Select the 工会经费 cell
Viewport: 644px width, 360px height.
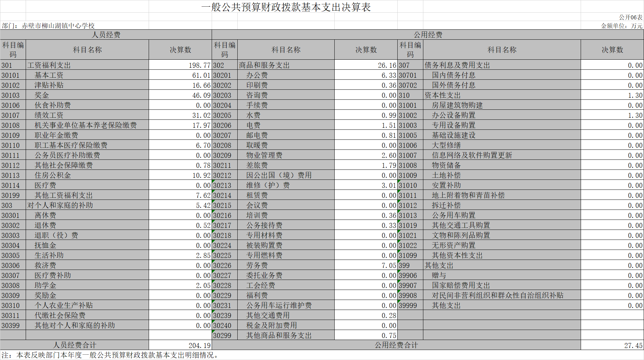coord(286,285)
